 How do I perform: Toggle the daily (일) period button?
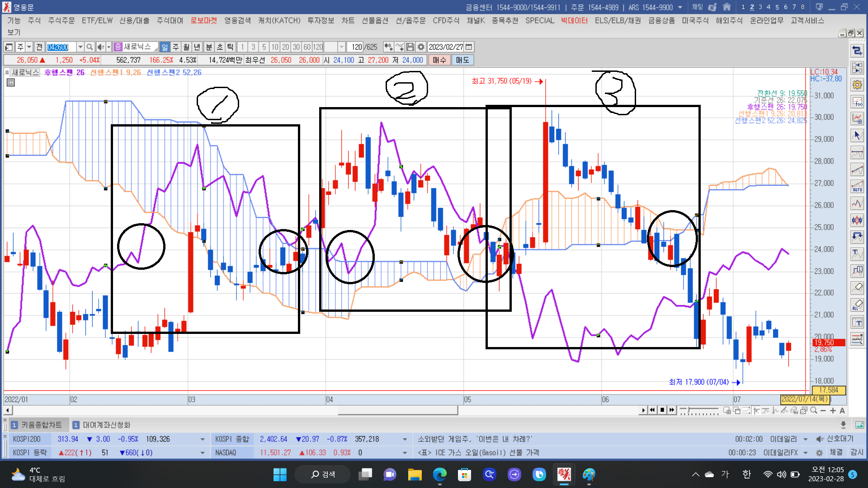click(165, 47)
